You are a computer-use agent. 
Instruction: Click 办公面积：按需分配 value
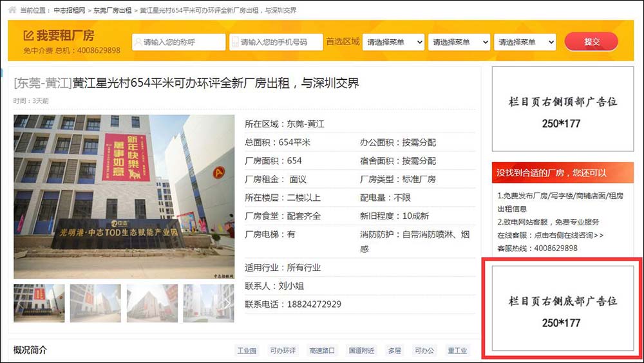(419, 142)
